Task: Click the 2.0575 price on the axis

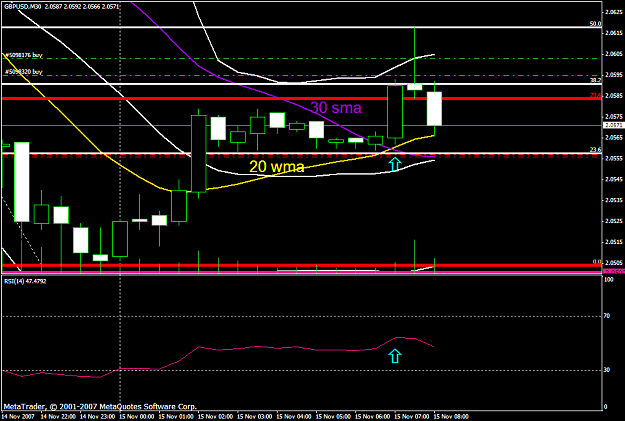Action: click(614, 116)
